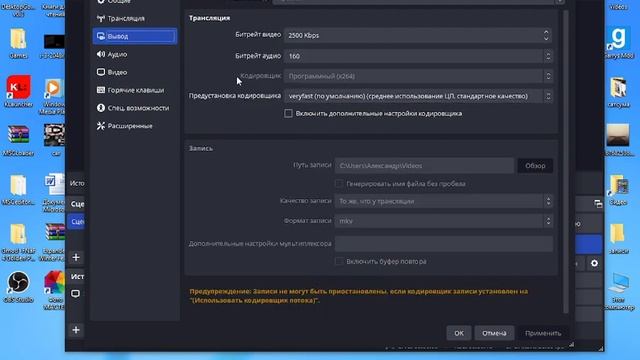Select the highlighted scene in OBS list
The image size is (640, 360).
pyautogui.click(x=76, y=222)
